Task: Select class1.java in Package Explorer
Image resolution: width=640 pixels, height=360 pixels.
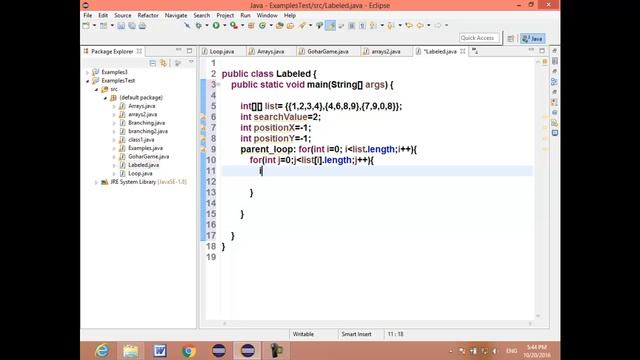Action: 141,140
